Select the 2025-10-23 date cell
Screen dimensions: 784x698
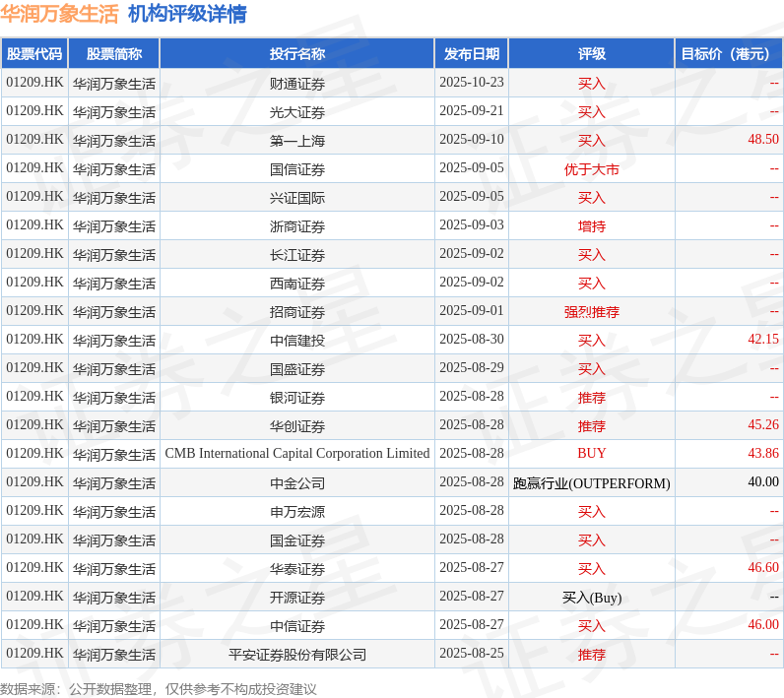point(472,83)
